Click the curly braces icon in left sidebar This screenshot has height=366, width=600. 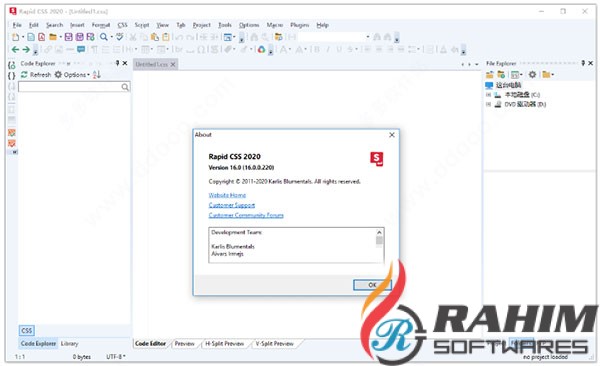[12, 76]
